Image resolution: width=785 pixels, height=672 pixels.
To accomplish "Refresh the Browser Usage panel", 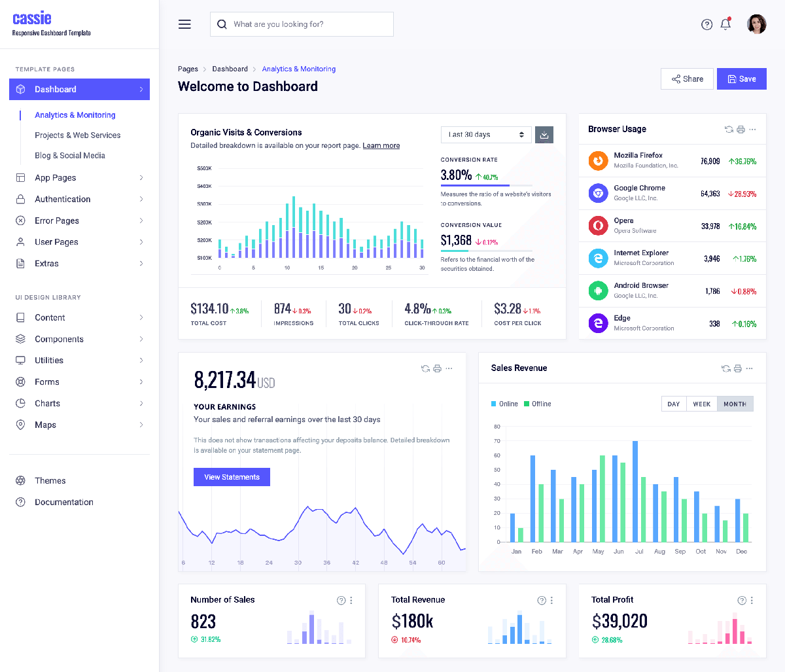I will [x=729, y=130].
